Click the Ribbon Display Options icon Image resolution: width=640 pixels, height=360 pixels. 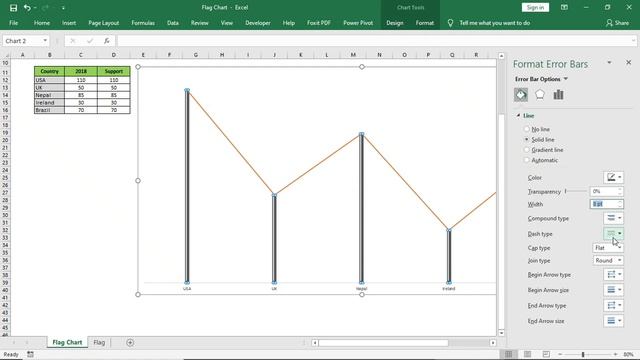pyautogui.click(x=564, y=7)
